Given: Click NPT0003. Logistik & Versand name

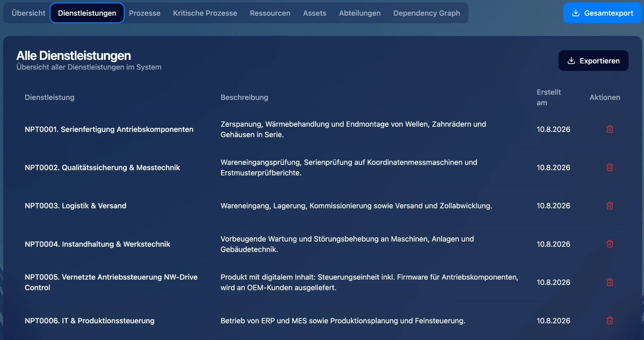Looking at the screenshot, I should click(x=76, y=206).
